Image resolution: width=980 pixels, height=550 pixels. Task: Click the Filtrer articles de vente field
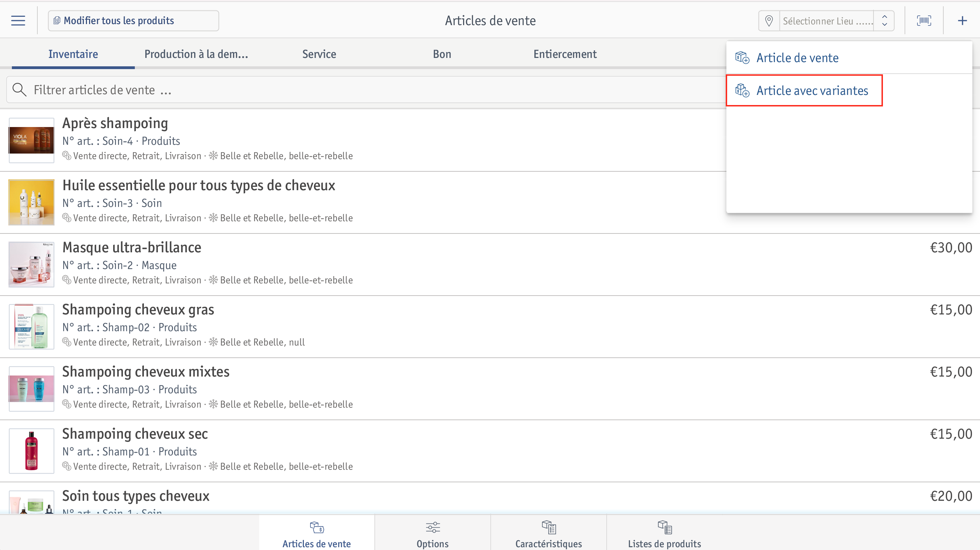tap(365, 90)
